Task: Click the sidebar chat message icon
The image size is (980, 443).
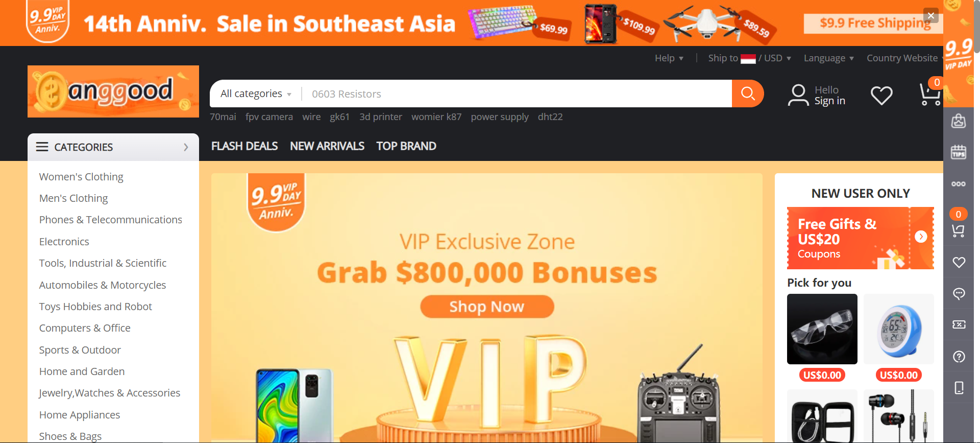Action: [x=959, y=294]
